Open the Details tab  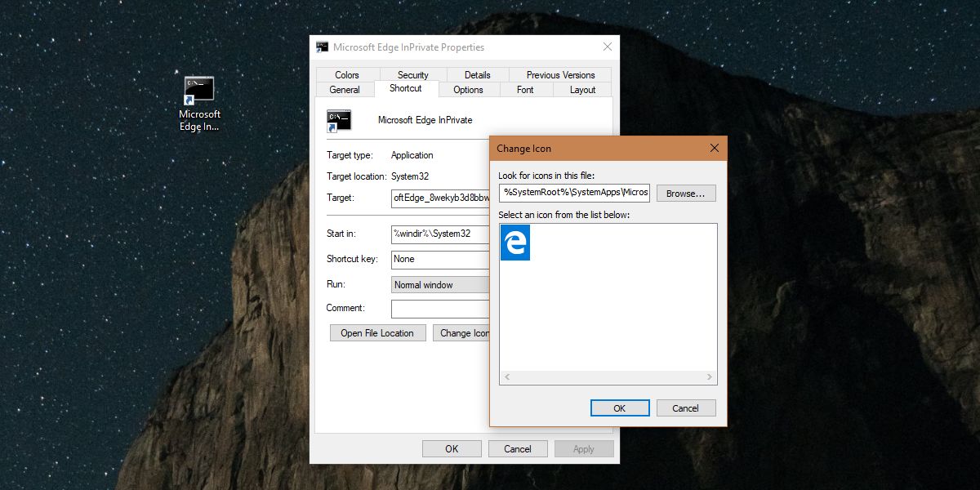click(x=478, y=74)
